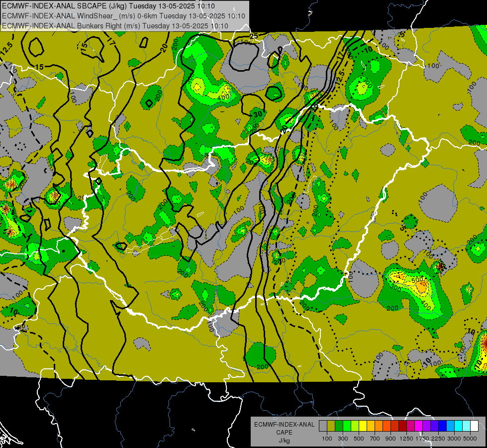
Task: Select the sky blue legend swatch
Action: 450,426
